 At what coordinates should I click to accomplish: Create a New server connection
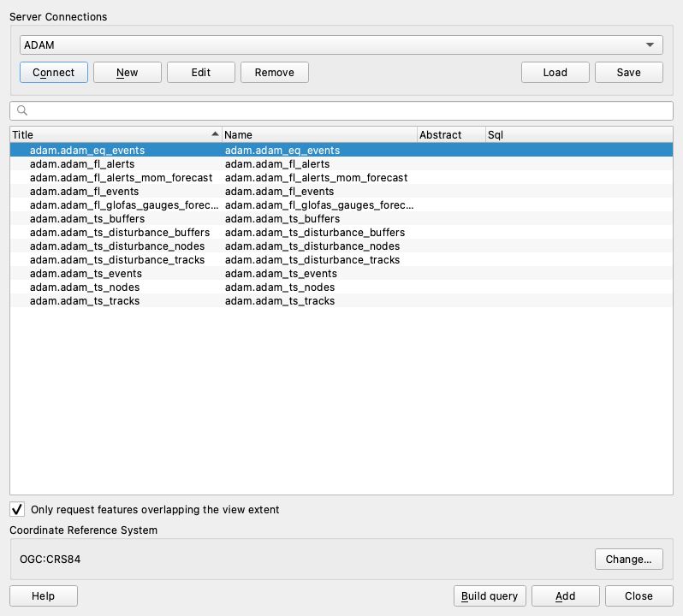[128, 72]
